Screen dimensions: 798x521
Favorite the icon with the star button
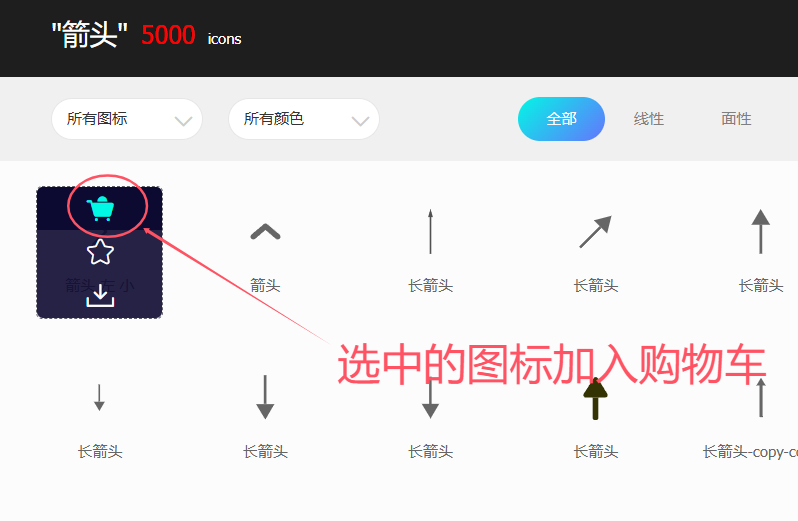click(x=100, y=252)
